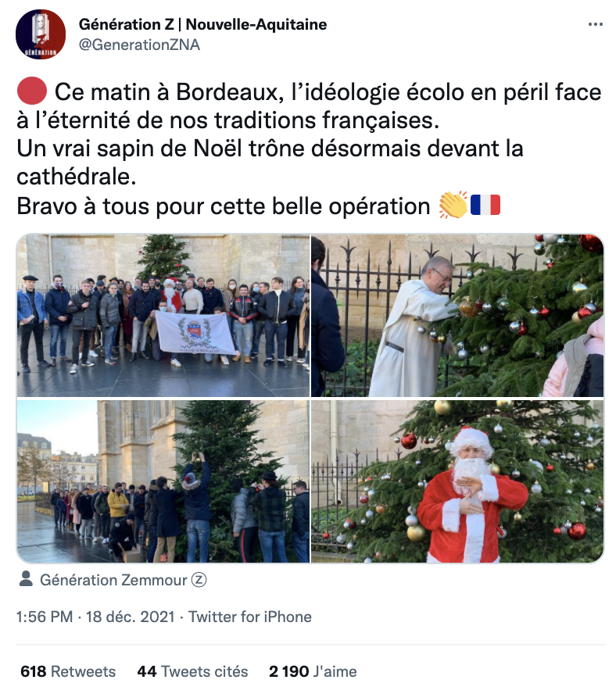The width and height of the screenshot is (616, 694).
Task: Open the @GenerationZNA handle link
Action: (x=139, y=45)
